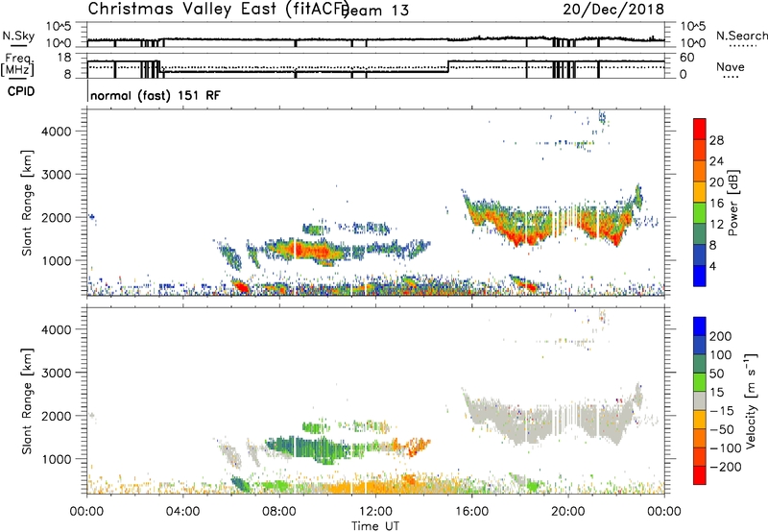Click the 3000 tick of velocity panel
The height and width of the screenshot is (532, 768).
point(56,373)
